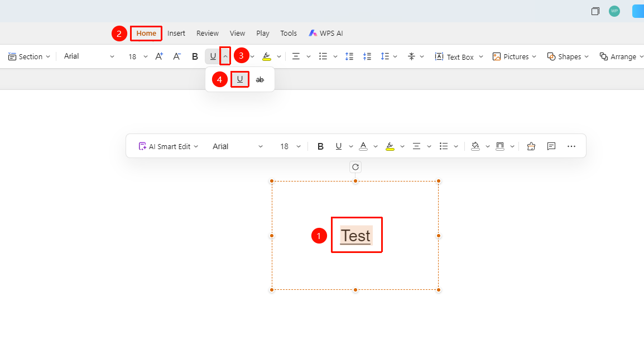Image resolution: width=644 pixels, height=339 pixels.
Task: Toggle Bold in the floating toolbar
Action: [x=321, y=146]
